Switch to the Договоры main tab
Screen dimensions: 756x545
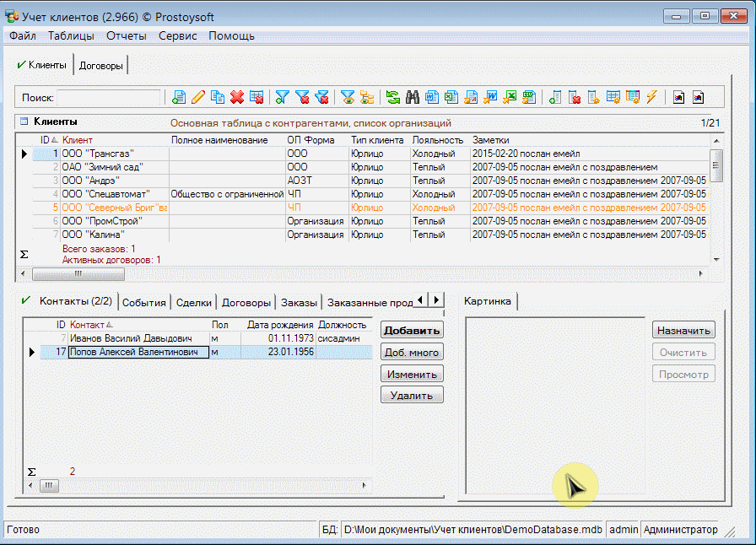point(101,65)
